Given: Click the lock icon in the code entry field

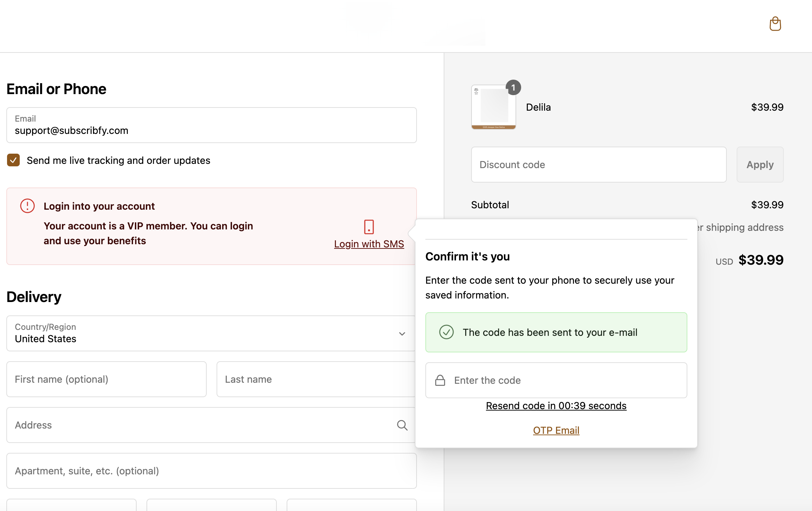Looking at the screenshot, I should pos(440,380).
